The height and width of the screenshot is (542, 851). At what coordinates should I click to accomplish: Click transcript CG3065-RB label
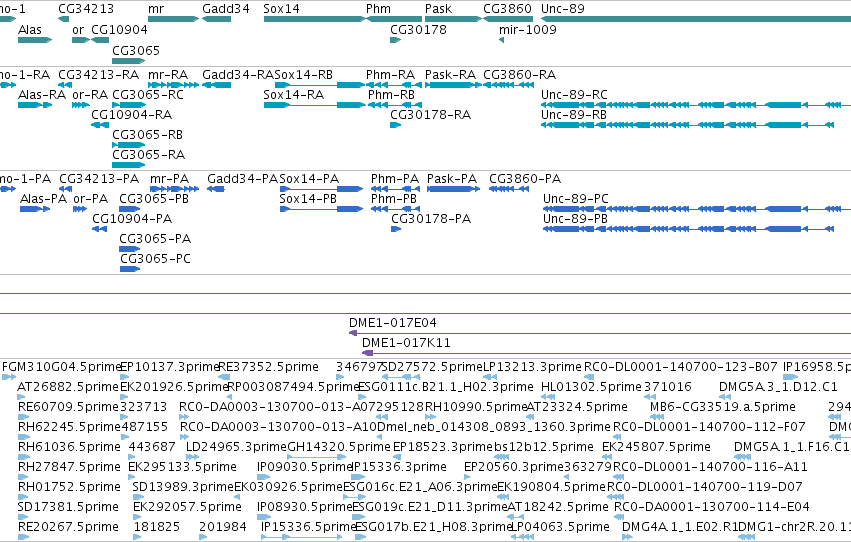(148, 135)
